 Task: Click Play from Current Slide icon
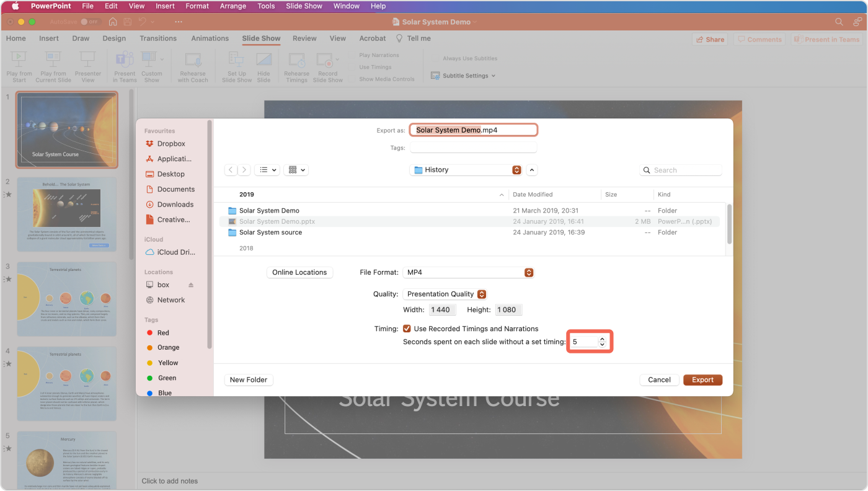[53, 60]
